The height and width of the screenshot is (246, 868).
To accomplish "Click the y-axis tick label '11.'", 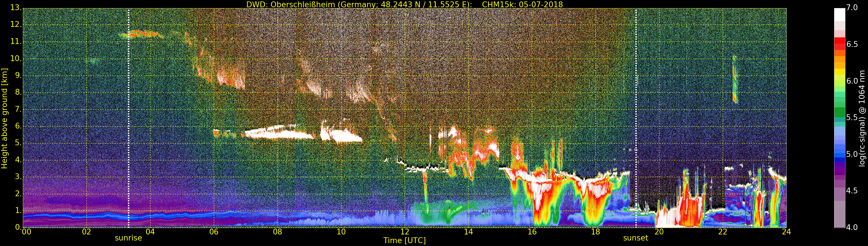I will 16,41.
